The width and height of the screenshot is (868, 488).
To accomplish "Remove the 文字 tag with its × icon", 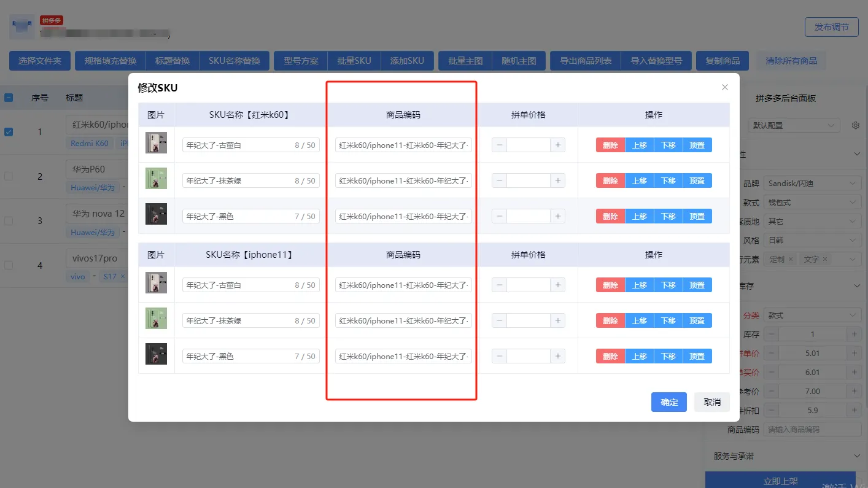I will [825, 260].
